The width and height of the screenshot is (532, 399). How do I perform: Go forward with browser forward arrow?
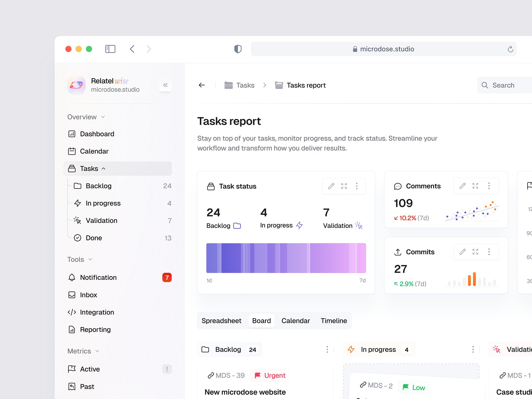point(149,49)
